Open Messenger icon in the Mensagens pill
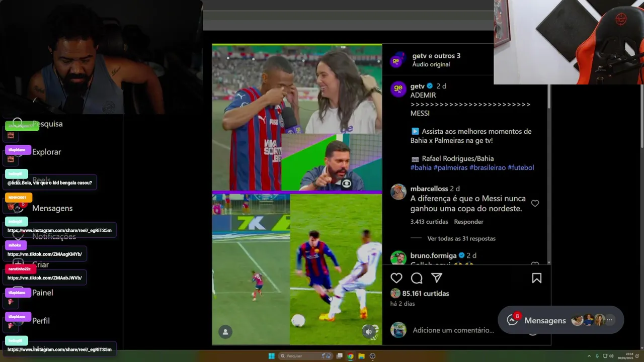This screenshot has height=362, width=644. click(x=512, y=320)
